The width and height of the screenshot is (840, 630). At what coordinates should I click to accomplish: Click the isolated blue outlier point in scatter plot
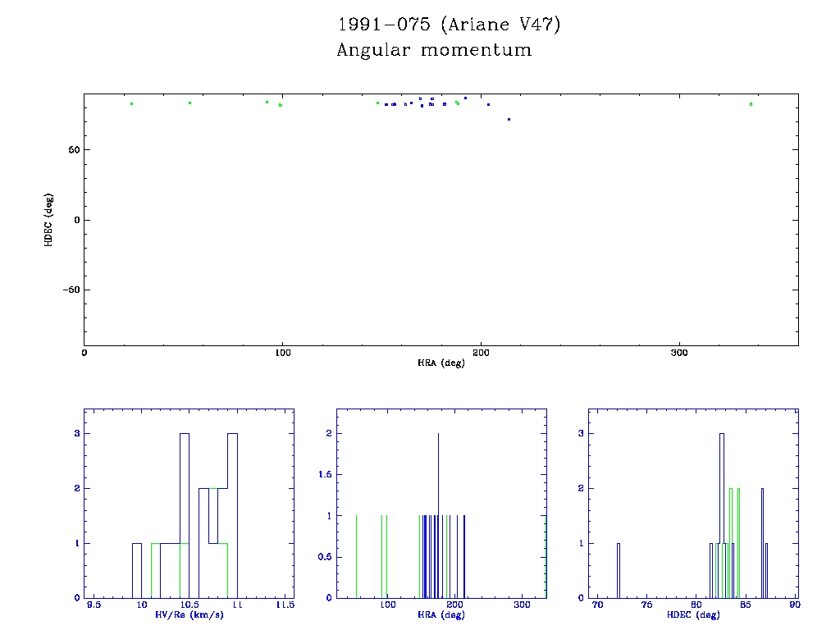click(x=509, y=120)
